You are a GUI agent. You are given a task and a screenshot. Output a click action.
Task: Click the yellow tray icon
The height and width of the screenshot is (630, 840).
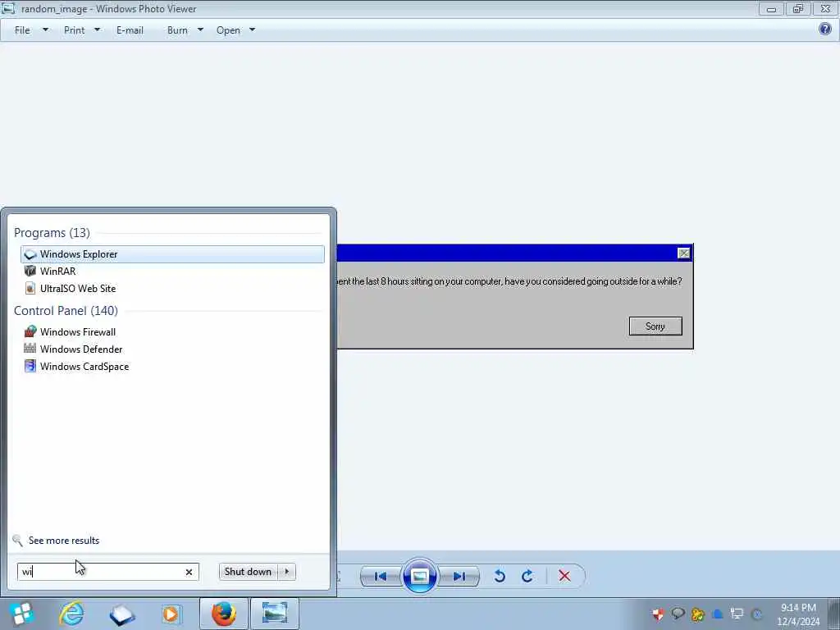click(x=697, y=614)
